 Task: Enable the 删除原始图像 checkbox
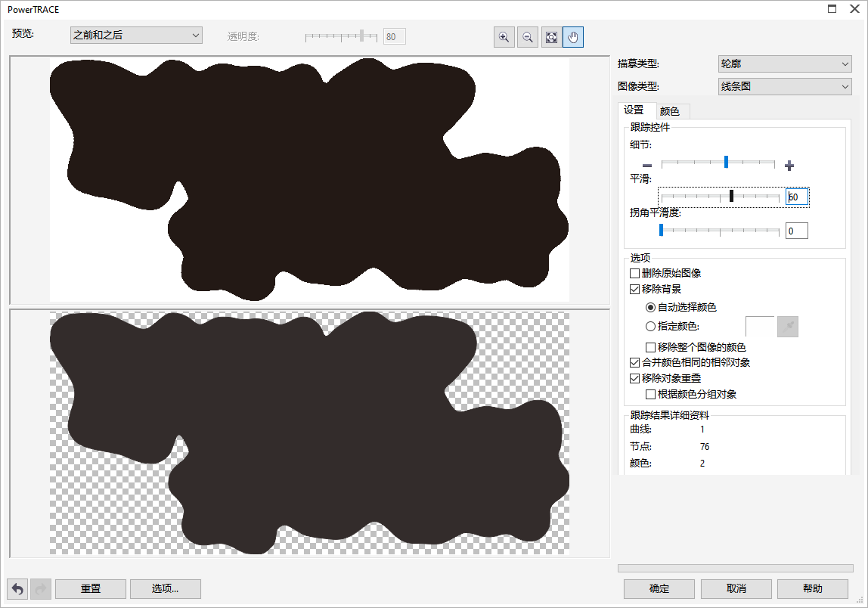635,273
